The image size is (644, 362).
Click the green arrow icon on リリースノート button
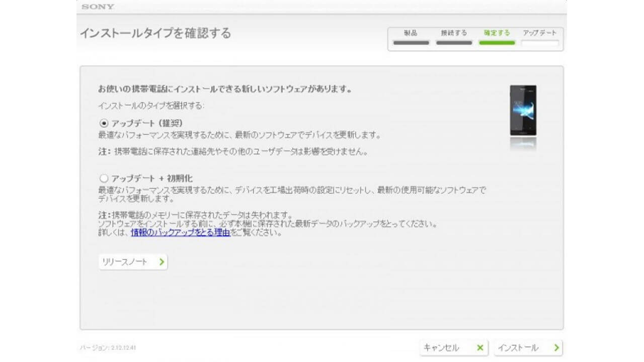(161, 262)
